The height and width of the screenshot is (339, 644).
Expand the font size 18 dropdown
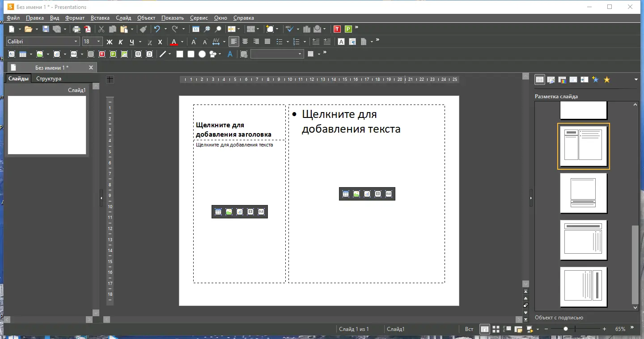tap(99, 42)
